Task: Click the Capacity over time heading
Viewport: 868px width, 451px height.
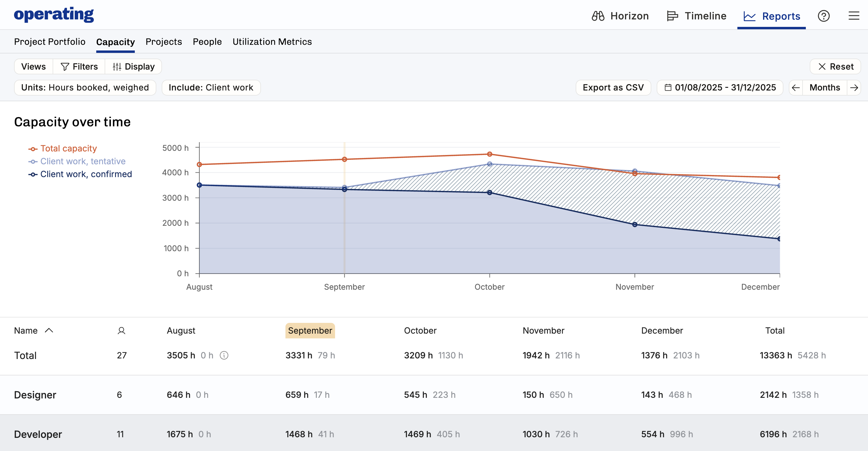Action: 72,122
